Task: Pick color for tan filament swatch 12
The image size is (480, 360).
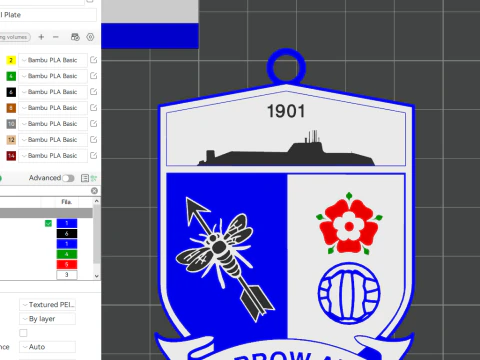Action: click(x=11, y=139)
